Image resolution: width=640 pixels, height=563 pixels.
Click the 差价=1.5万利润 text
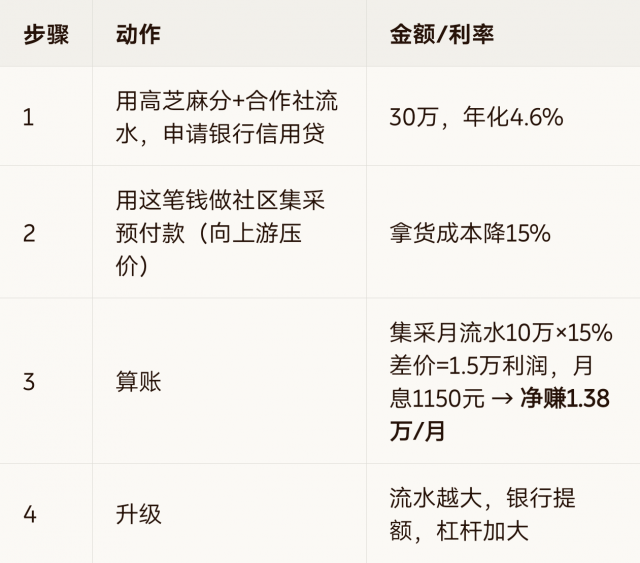pos(468,365)
